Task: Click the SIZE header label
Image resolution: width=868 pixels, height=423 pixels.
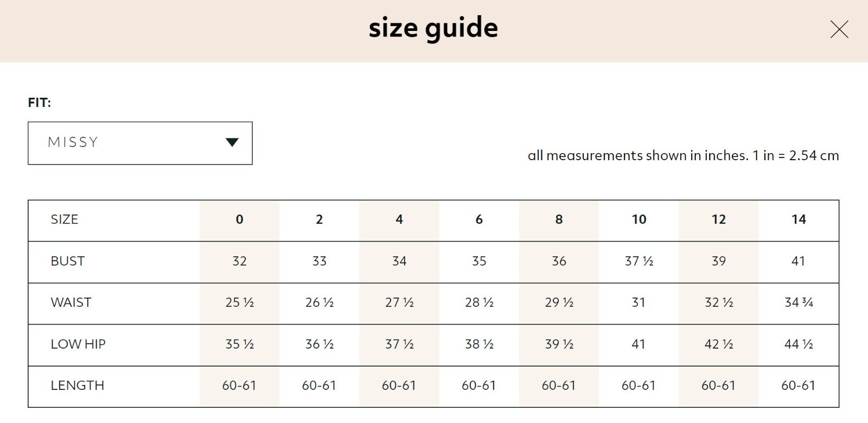Action: tap(65, 219)
